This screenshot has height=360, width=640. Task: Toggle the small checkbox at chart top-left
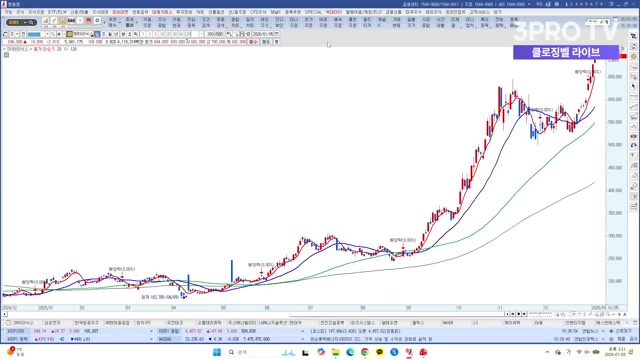pos(6,55)
